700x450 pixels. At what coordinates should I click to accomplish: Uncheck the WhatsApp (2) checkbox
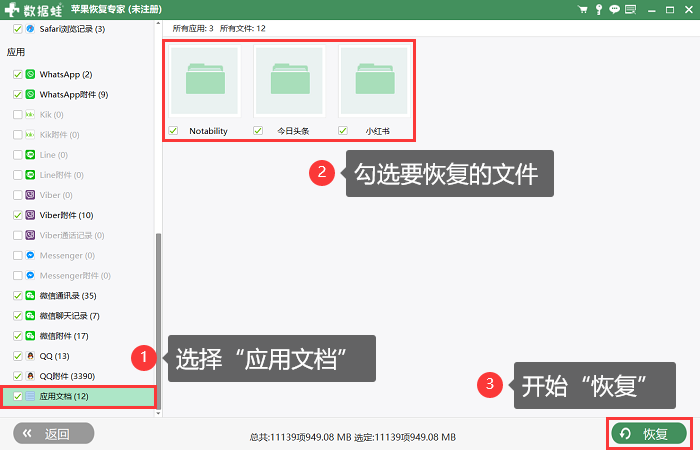coord(17,74)
